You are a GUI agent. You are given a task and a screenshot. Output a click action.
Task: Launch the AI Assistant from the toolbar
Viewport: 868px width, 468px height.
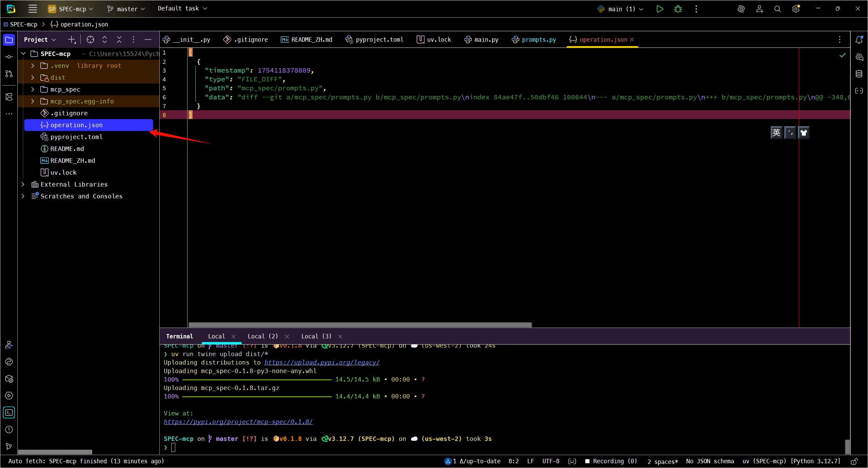(741, 9)
